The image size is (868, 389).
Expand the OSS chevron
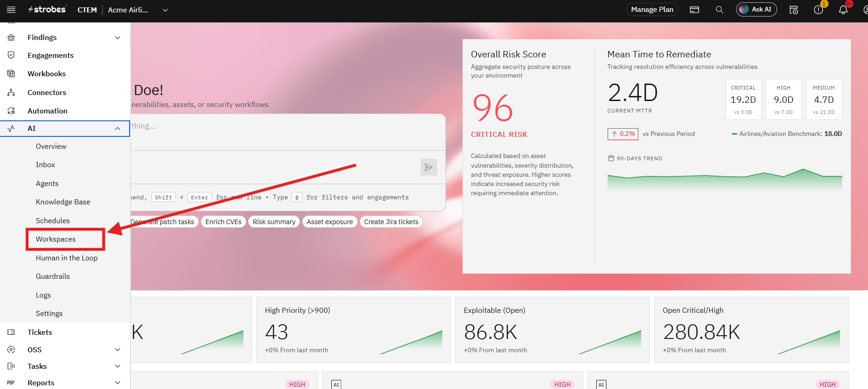(x=118, y=350)
